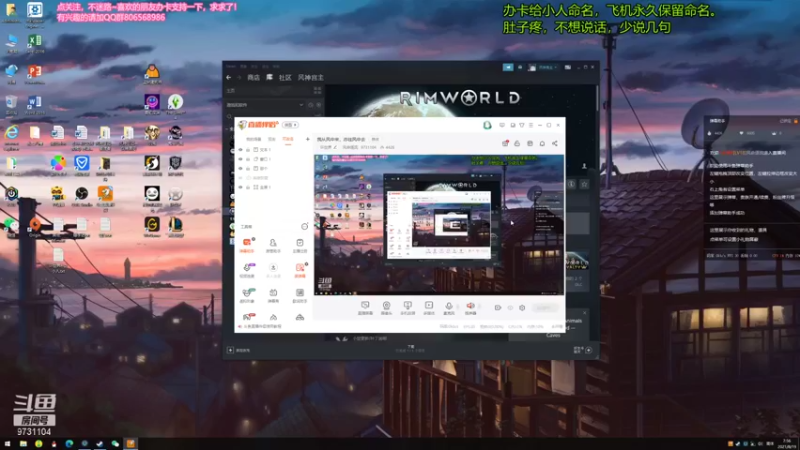Click Steam's forward navigation arrow

[239, 78]
